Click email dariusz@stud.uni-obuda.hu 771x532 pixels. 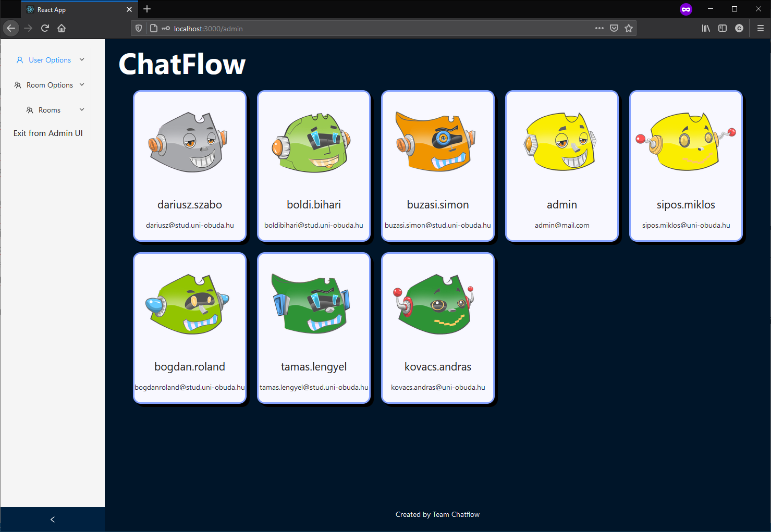(x=190, y=226)
